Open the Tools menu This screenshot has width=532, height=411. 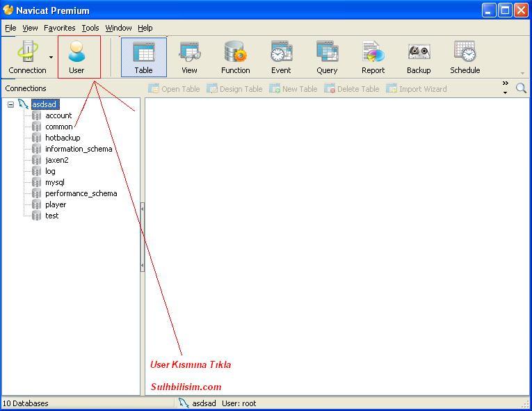[x=90, y=28]
